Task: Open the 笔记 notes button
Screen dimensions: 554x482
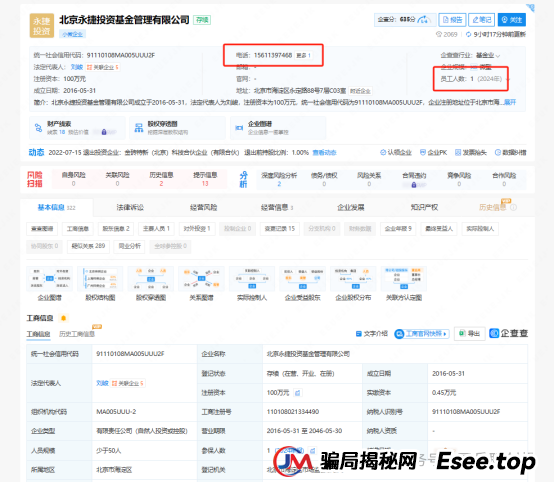Action: tap(481, 20)
